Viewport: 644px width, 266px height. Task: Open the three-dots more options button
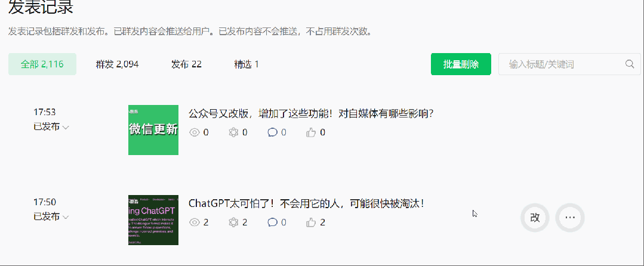click(569, 218)
